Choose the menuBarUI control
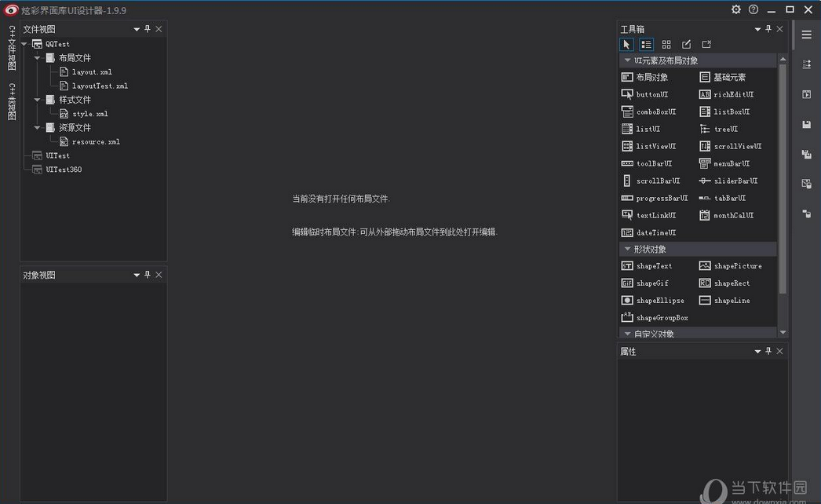 724,164
